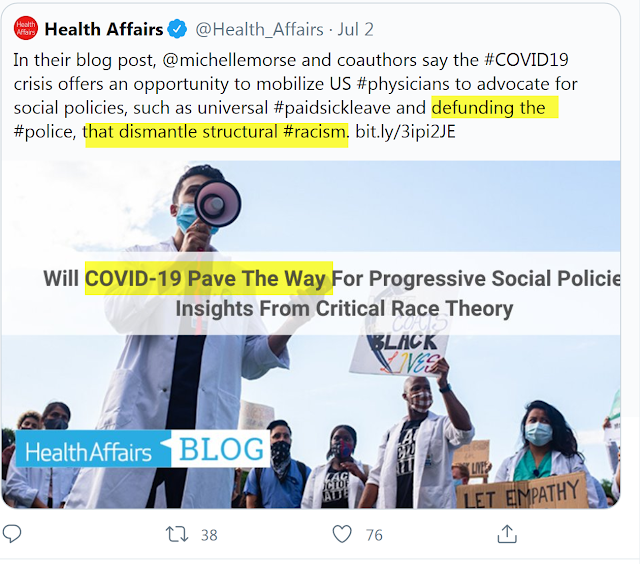Open the Health Affairs display name
This screenshot has height=564, width=640.
(104, 29)
